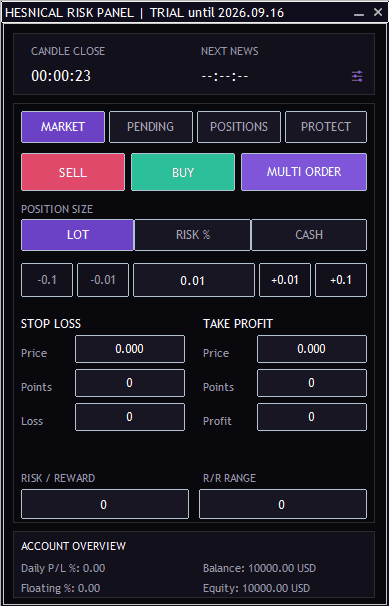The height and width of the screenshot is (606, 389).
Task: Click the R/R RANGE value field
Action: (283, 504)
